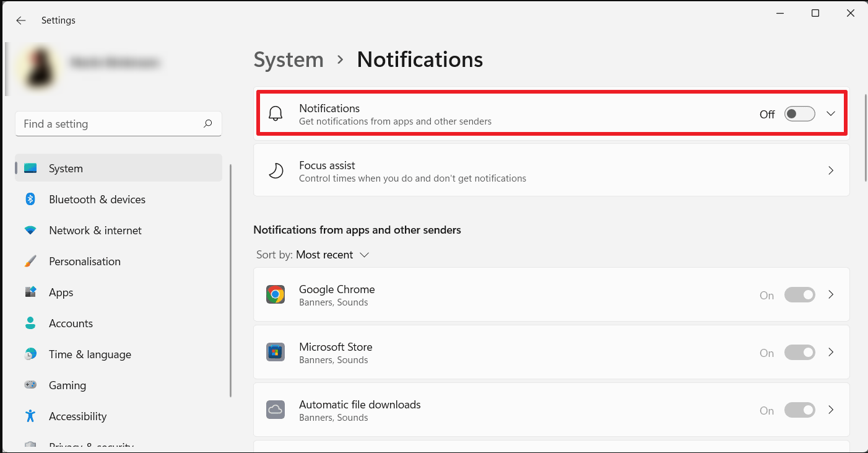Select the Bluetooth & devices icon
The height and width of the screenshot is (453, 868).
[x=30, y=199]
